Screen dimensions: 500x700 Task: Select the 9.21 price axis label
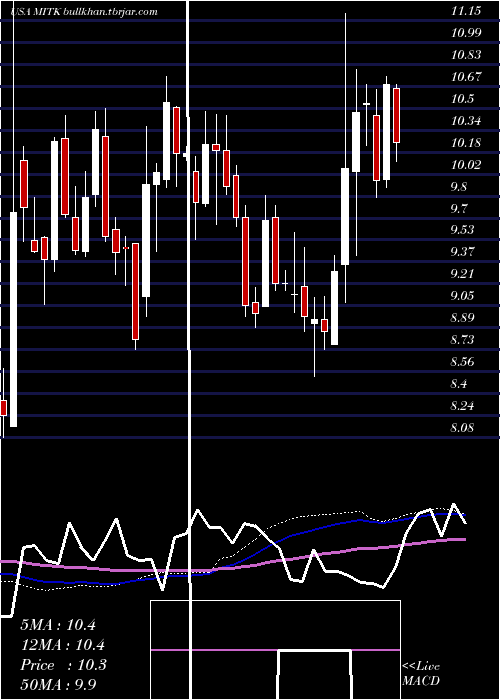(x=462, y=273)
